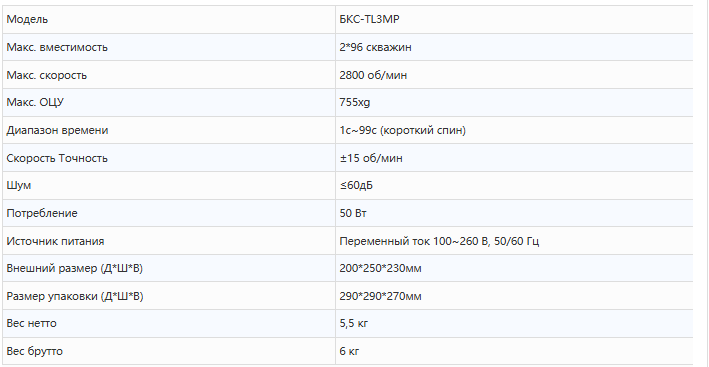The height and width of the screenshot is (367, 709).
Task: Select the "2800 об/мин" value
Action: (x=373, y=75)
